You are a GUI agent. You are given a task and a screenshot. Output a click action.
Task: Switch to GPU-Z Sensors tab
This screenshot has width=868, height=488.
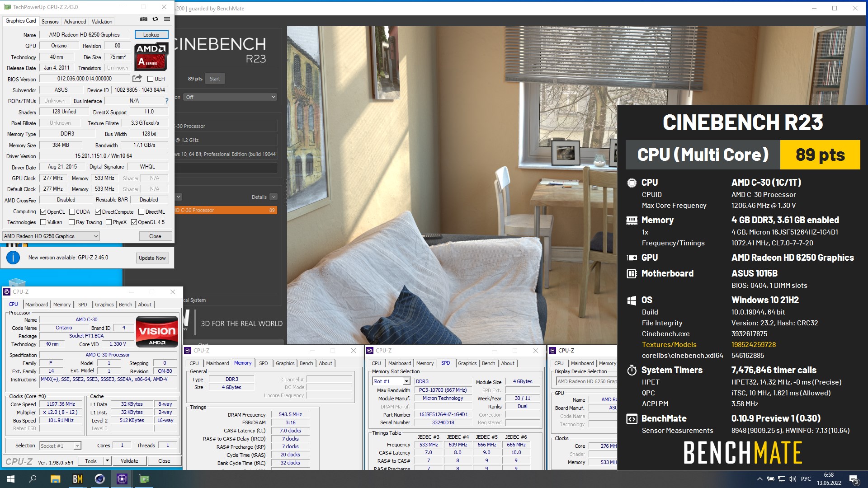(50, 21)
